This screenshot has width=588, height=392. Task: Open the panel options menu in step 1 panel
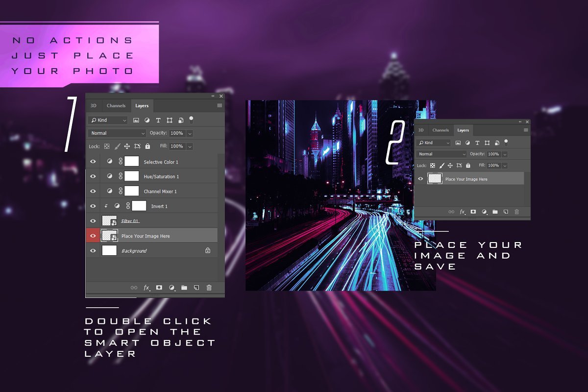220,106
